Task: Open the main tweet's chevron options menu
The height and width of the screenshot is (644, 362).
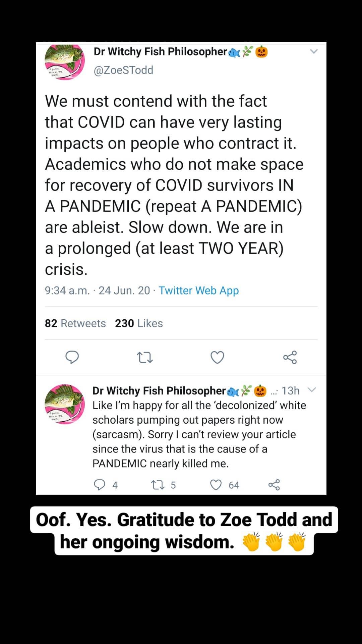Action: click(x=314, y=51)
